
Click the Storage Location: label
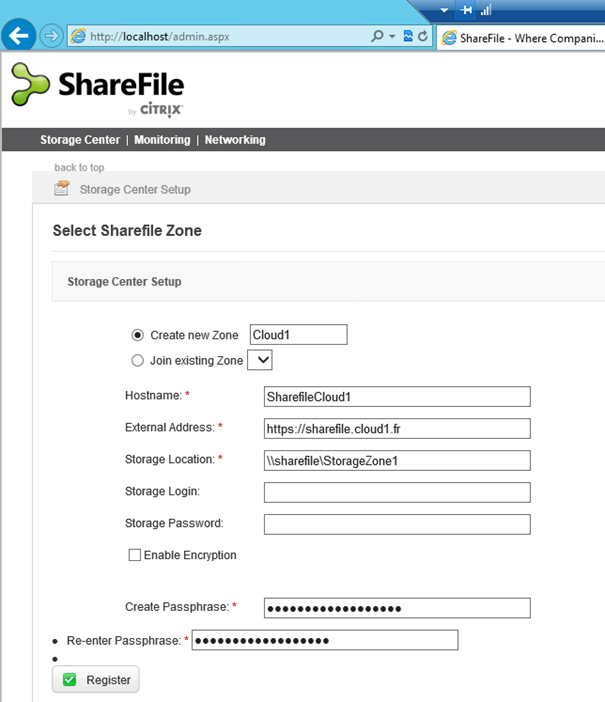(170, 459)
